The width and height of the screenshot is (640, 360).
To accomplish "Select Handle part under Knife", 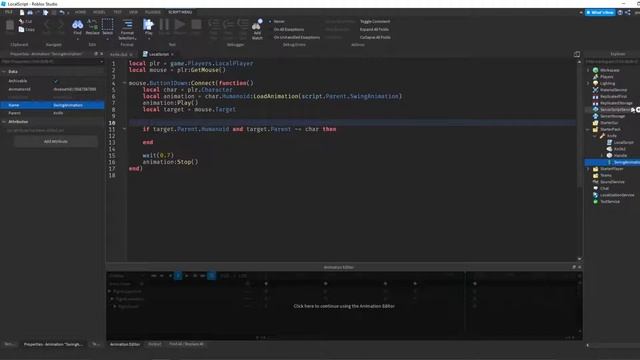I will [620, 156].
